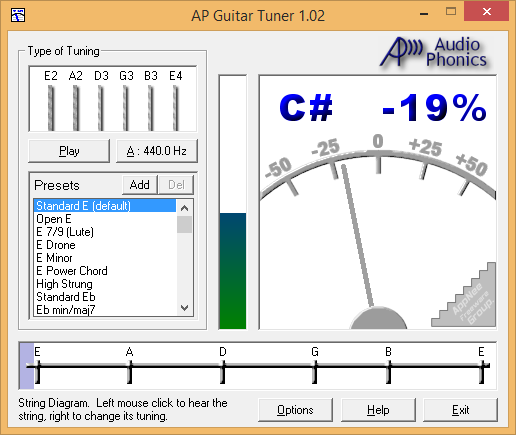Click the A2 string in tuning panel
The image size is (516, 435).
click(x=76, y=107)
